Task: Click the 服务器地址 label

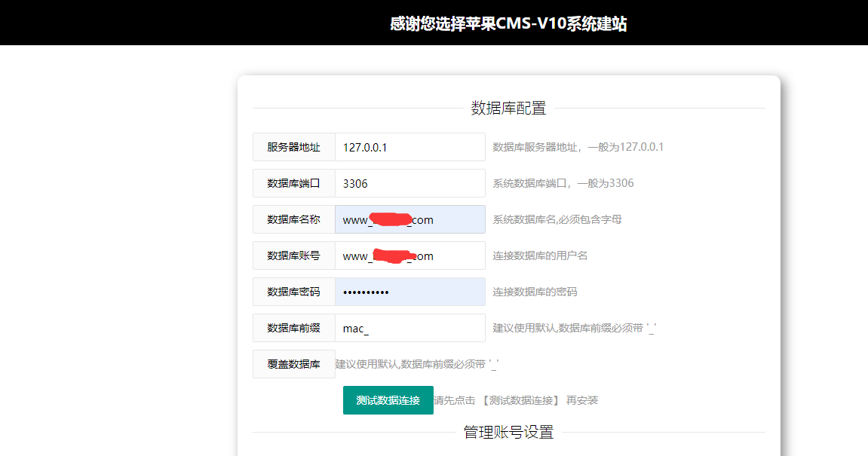Action: [x=294, y=147]
